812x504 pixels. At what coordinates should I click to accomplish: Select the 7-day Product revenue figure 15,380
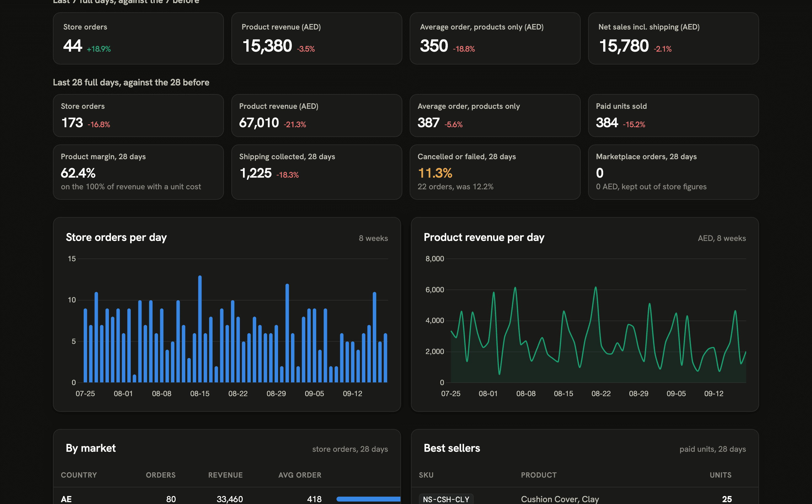(x=267, y=46)
